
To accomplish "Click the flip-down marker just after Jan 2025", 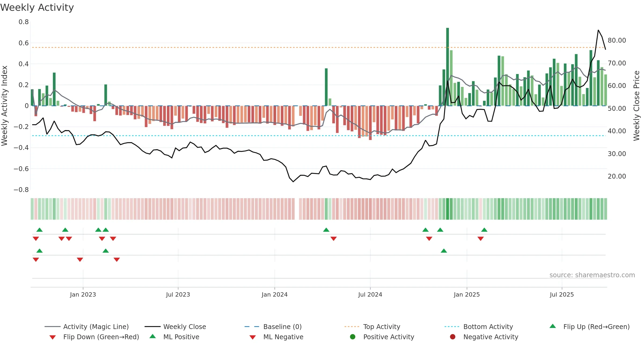I will point(480,239).
